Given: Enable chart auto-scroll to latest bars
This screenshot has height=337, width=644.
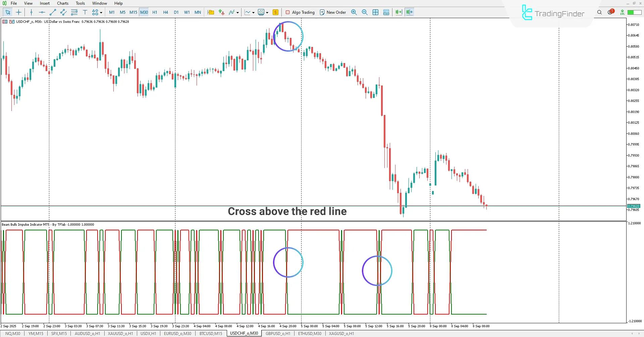Looking at the screenshot, I should tap(398, 12).
